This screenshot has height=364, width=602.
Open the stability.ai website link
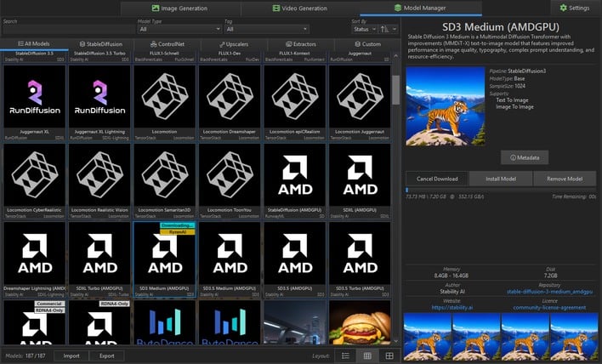pyautogui.click(x=451, y=308)
